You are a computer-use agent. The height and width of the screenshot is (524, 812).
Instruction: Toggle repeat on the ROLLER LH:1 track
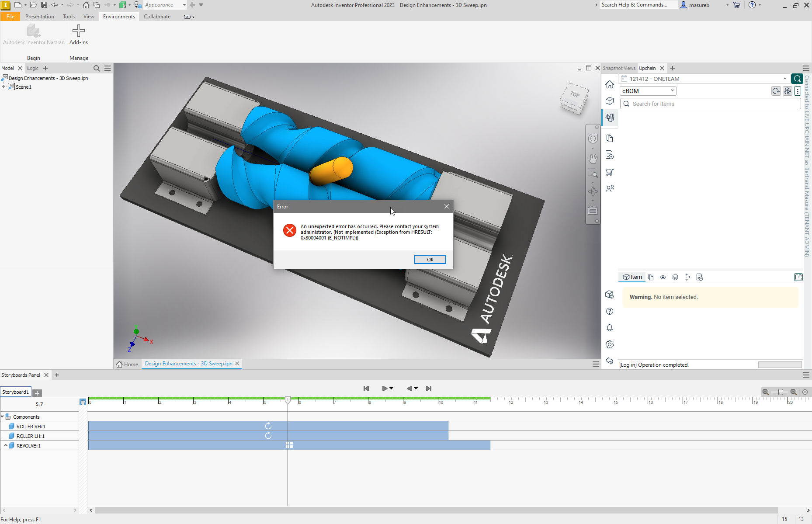[x=268, y=435]
